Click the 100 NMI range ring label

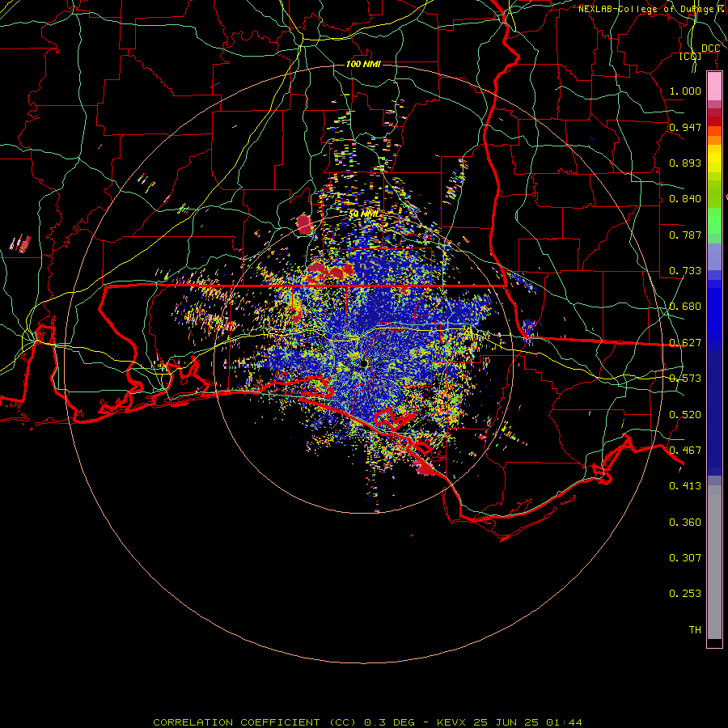pyautogui.click(x=363, y=64)
